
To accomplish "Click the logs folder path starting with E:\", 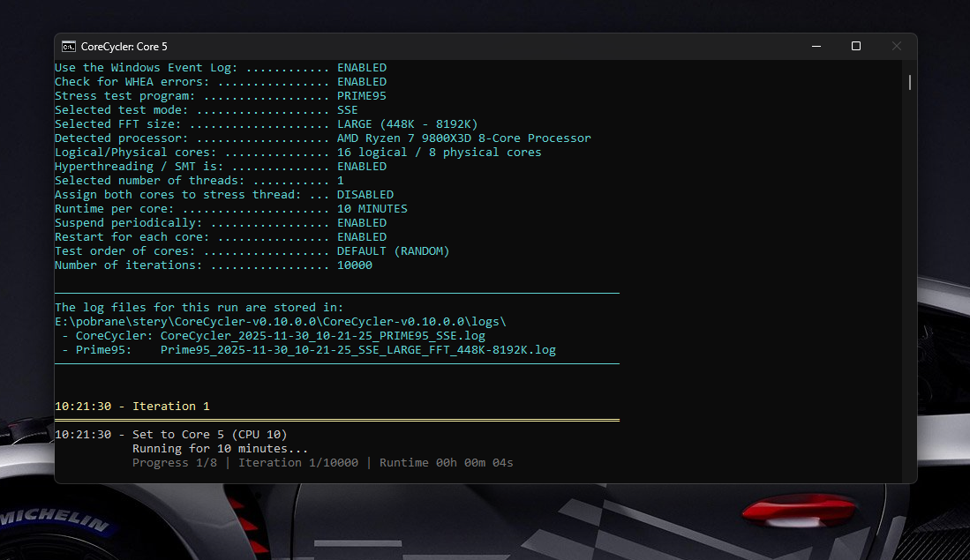I will click(x=281, y=321).
